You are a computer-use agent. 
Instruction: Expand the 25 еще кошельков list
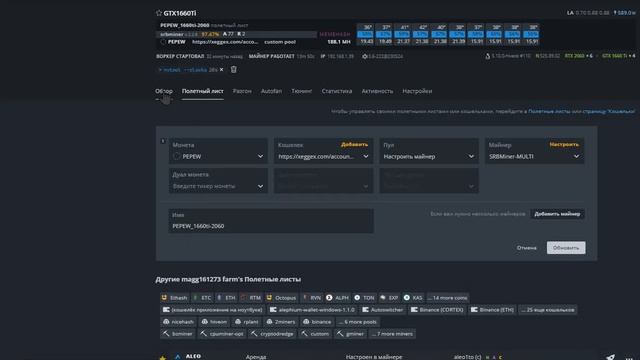coord(548,310)
